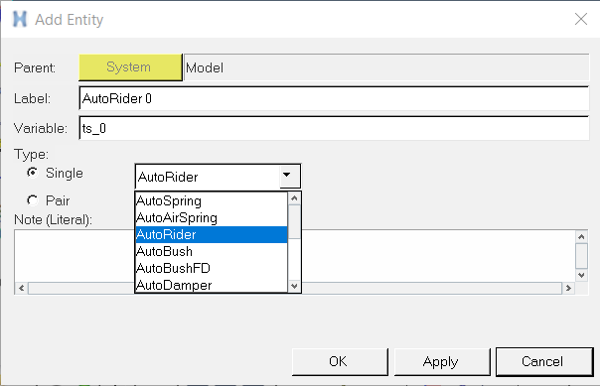Click the note area scroll-up arrow
The image size is (600, 386).
tap(581, 237)
